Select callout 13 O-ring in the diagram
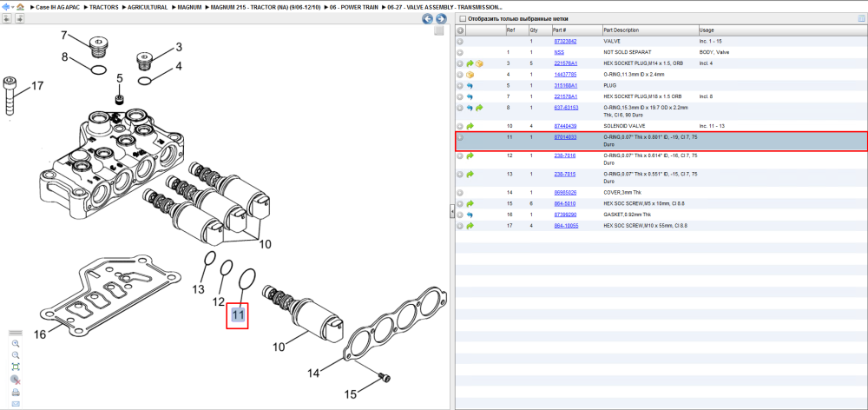The height and width of the screenshot is (410, 868). click(198, 289)
